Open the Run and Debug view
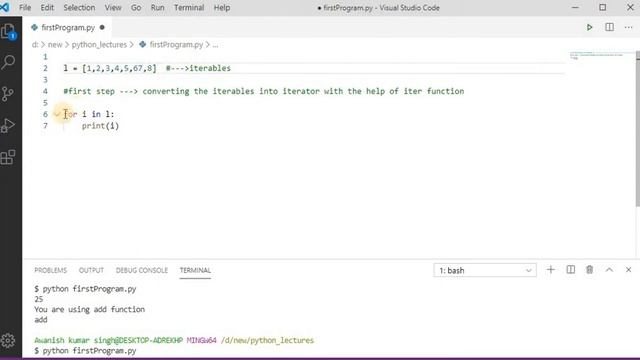This screenshot has width=640, height=360. [x=8, y=125]
